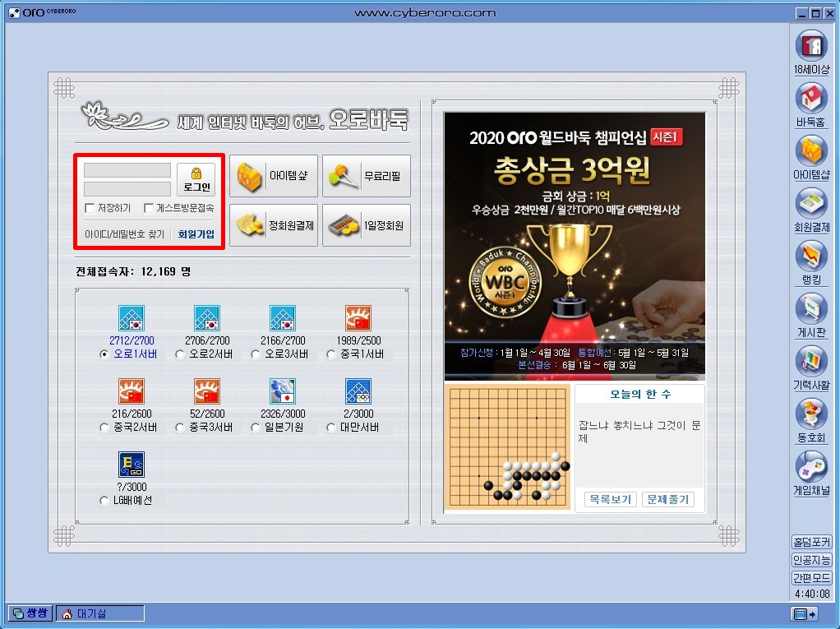
Task: Open the 홀덤포커 sidebar button
Action: tap(811, 542)
